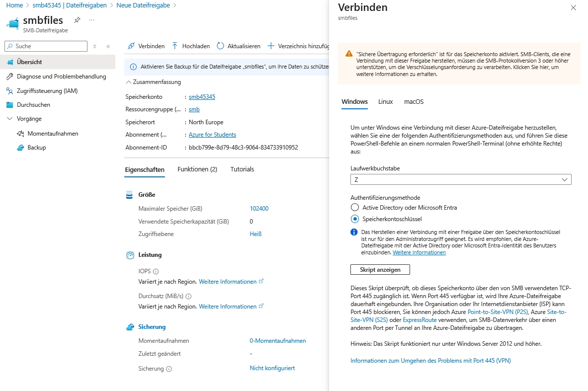The width and height of the screenshot is (588, 391).
Task: Click the Hochladen upload icon
Action: point(175,46)
